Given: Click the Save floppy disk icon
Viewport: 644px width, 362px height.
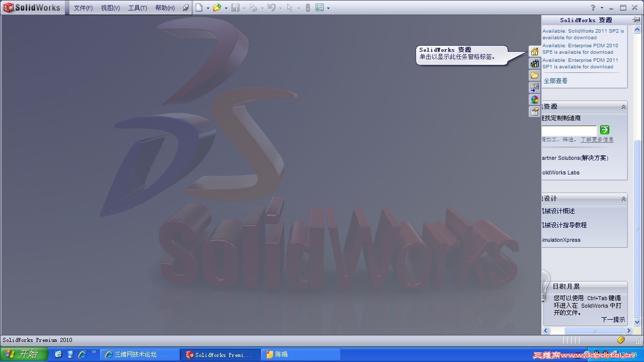Looking at the screenshot, I should [x=235, y=8].
